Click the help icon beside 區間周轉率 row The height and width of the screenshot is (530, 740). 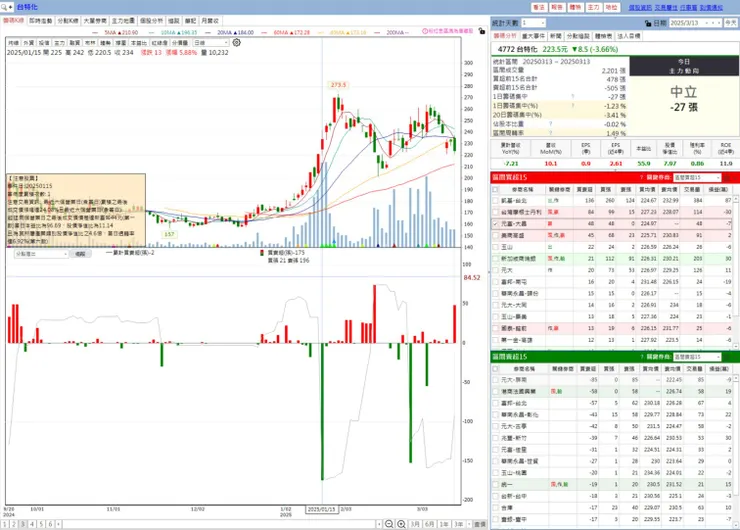(550, 133)
